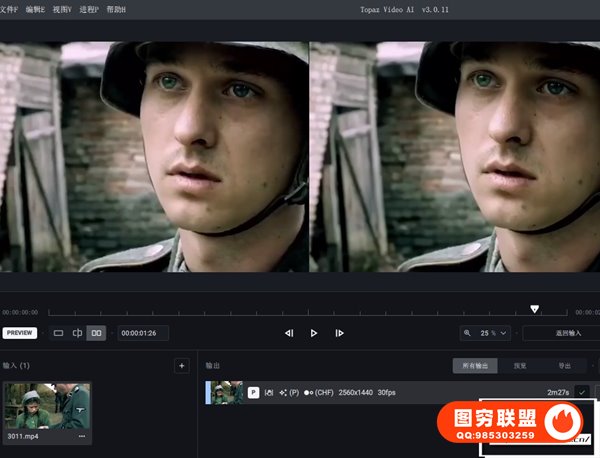The height and width of the screenshot is (458, 600).
Task: Open options menu for 3011.mp4
Action: (x=81, y=436)
